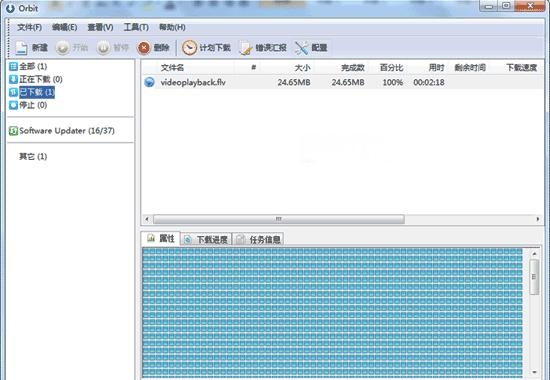Image resolution: width=550 pixels, height=380 pixels.
Task: Click the 开始 (Start) toolbar icon
Action: click(62, 48)
